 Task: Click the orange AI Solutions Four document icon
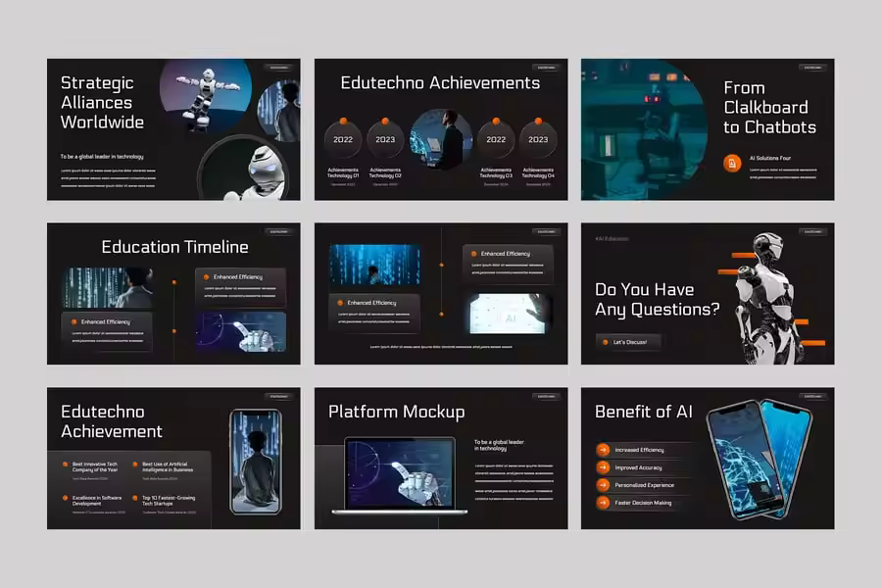(732, 163)
